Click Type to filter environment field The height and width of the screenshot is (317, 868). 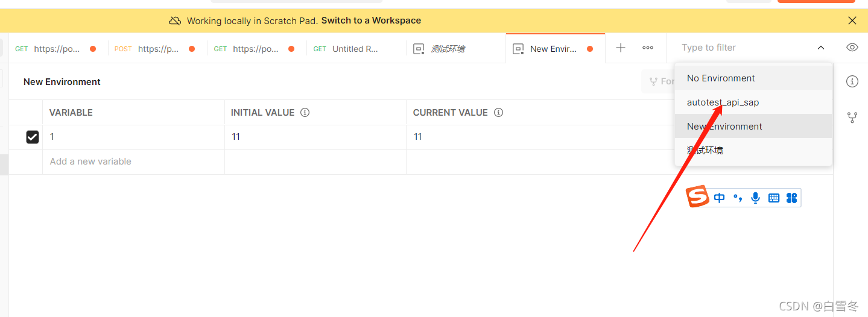click(x=742, y=48)
